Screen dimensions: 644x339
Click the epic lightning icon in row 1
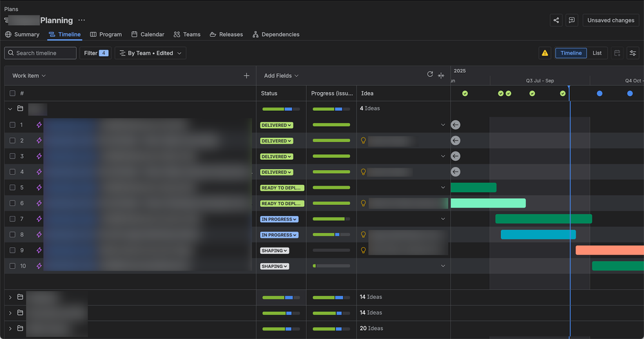pyautogui.click(x=39, y=125)
